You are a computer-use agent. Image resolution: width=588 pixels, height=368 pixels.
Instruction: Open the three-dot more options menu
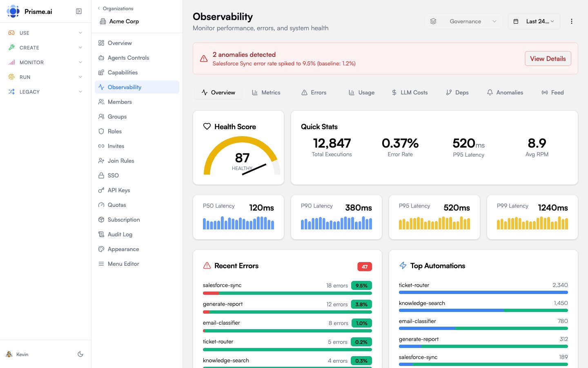pyautogui.click(x=571, y=21)
